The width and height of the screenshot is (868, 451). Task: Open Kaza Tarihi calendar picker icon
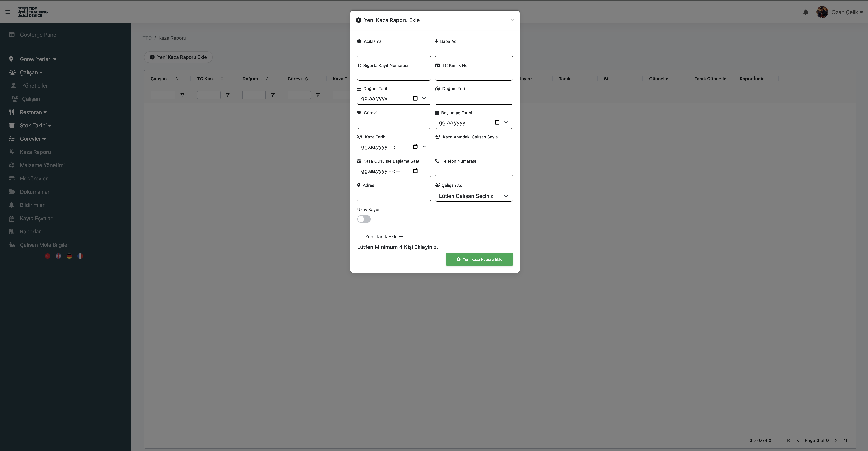coord(415,147)
